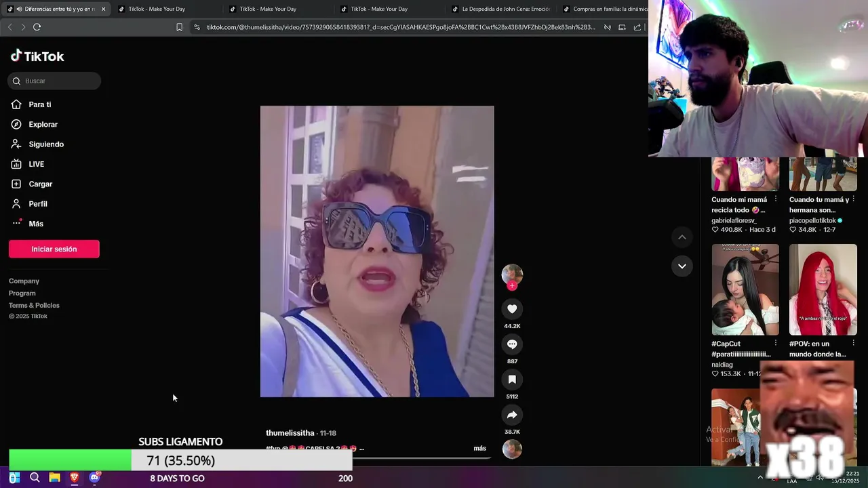868x488 pixels.
Task: Open Discord from the taskbar
Action: pyautogui.click(x=94, y=478)
